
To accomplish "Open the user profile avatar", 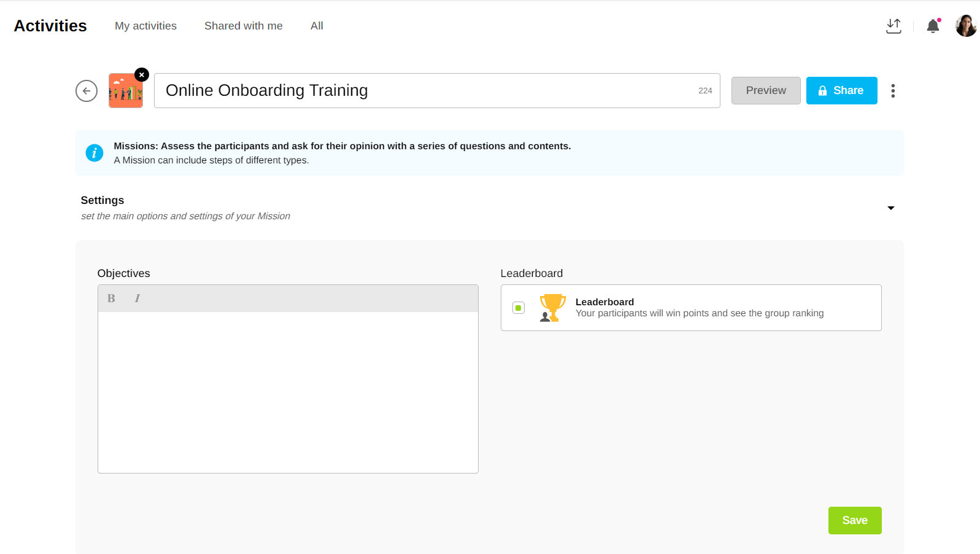I will tap(966, 26).
